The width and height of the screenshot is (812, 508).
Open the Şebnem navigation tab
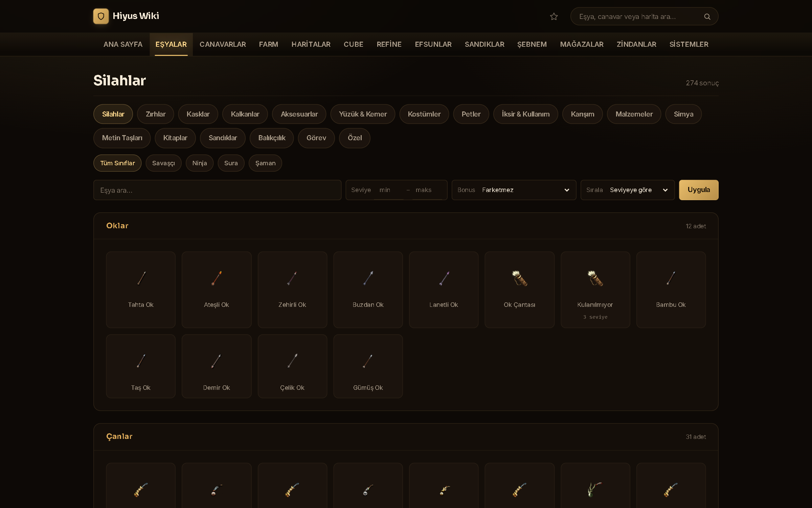tap(532, 44)
